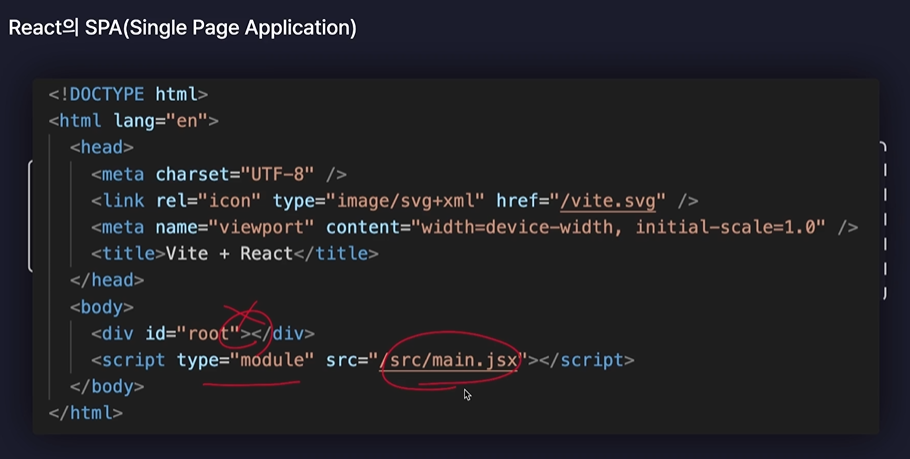This screenshot has height=459, width=910.
Task: Click the opening <body> tag
Action: click(102, 307)
